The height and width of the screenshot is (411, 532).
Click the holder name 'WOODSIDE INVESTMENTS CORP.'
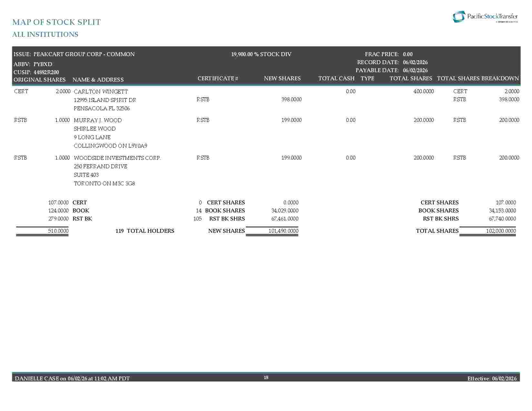(x=117, y=158)
